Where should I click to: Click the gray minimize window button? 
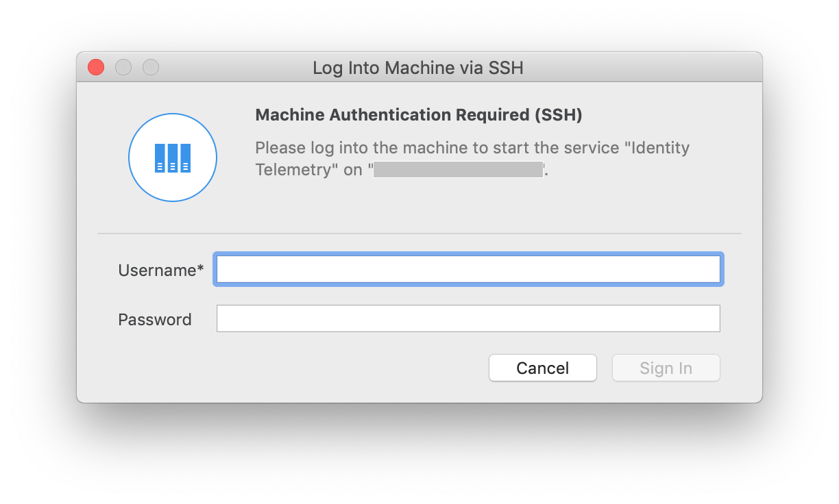[x=123, y=67]
